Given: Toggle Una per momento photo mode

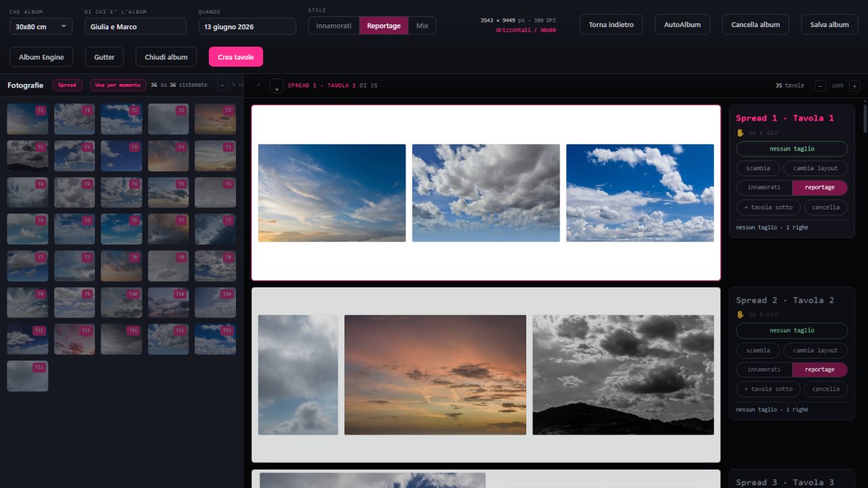Looking at the screenshot, I should [118, 85].
